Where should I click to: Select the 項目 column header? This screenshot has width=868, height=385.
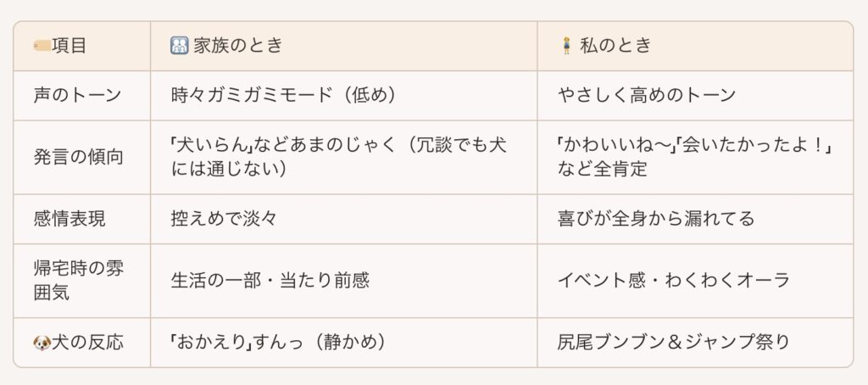(x=82, y=46)
